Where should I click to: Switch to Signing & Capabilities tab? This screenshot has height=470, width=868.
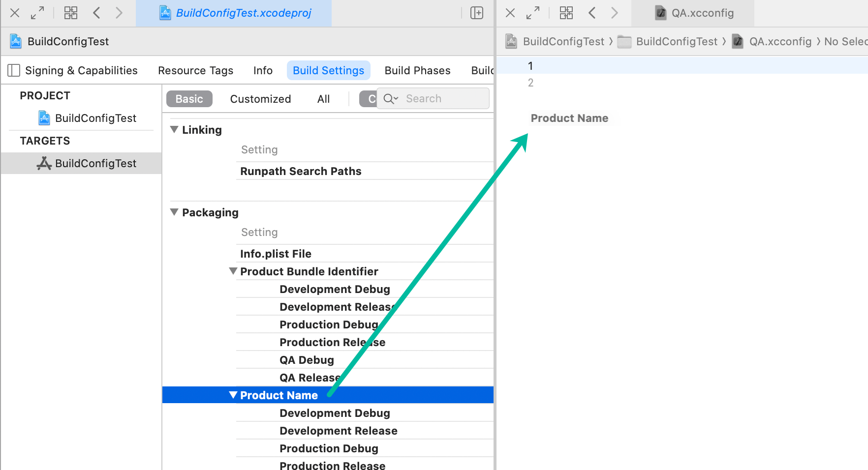[81, 70]
